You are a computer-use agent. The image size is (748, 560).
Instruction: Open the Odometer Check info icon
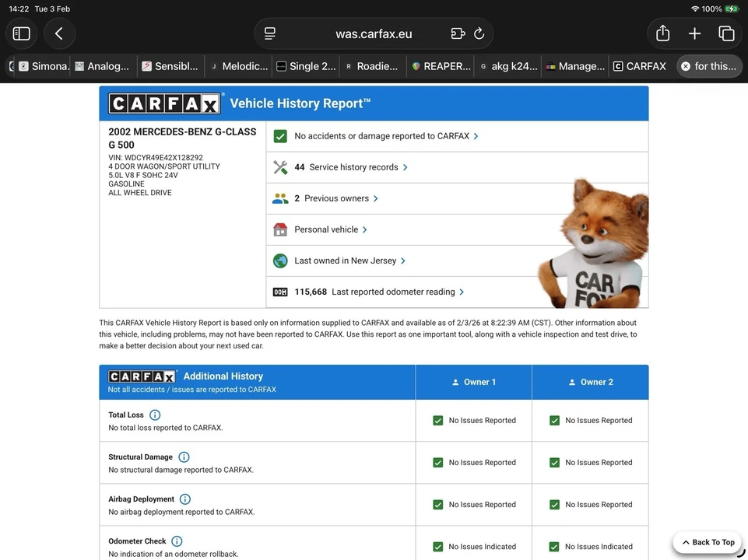[x=177, y=541]
